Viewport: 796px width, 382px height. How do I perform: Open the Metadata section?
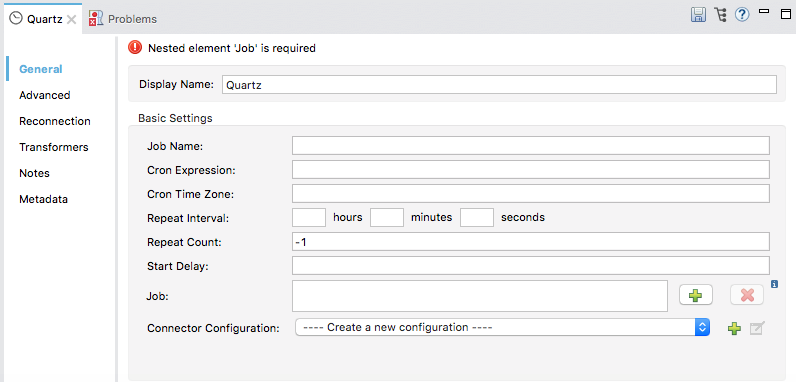[43, 199]
